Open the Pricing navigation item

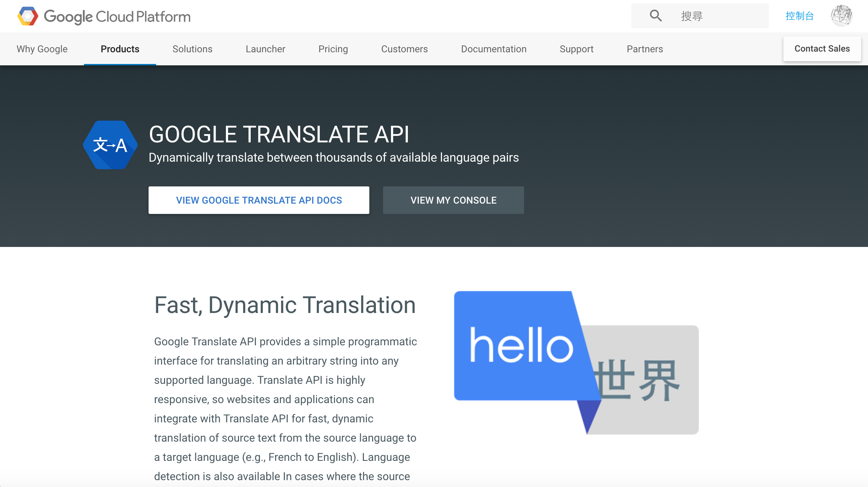click(x=333, y=49)
